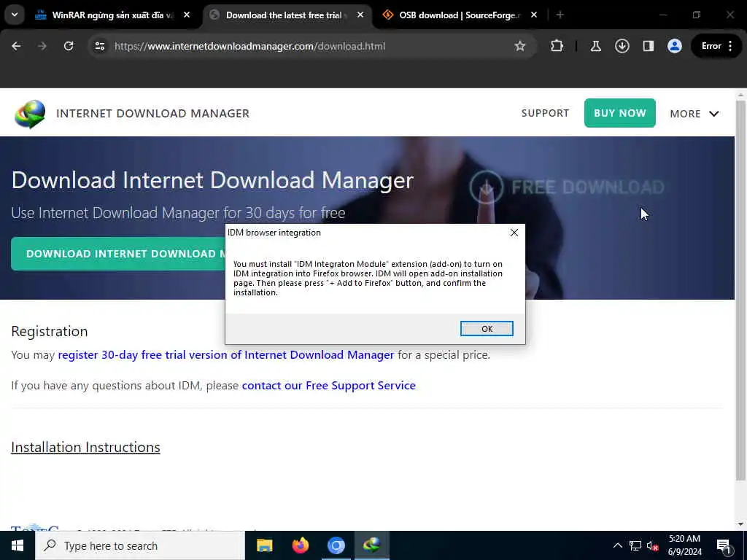Click the Installation Instructions link
The height and width of the screenshot is (560, 747).
click(86, 447)
